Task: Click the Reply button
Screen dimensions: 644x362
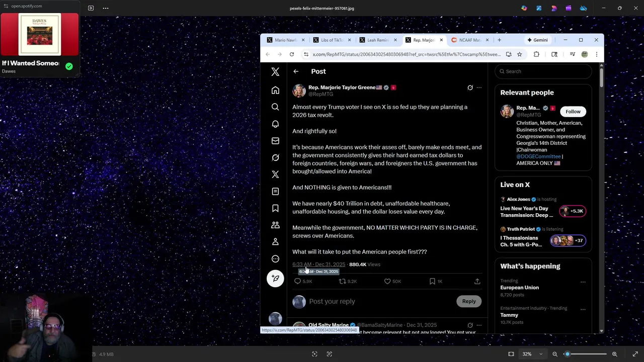Action: 469,301
